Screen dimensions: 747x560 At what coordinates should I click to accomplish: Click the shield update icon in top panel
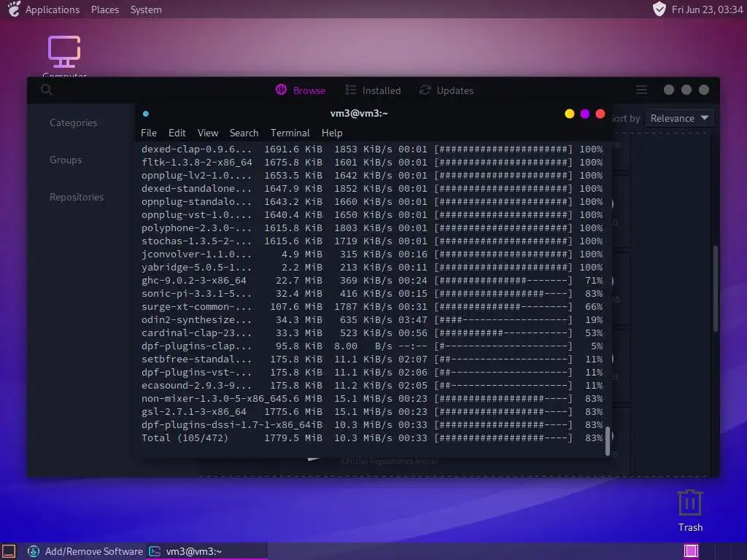click(x=659, y=9)
